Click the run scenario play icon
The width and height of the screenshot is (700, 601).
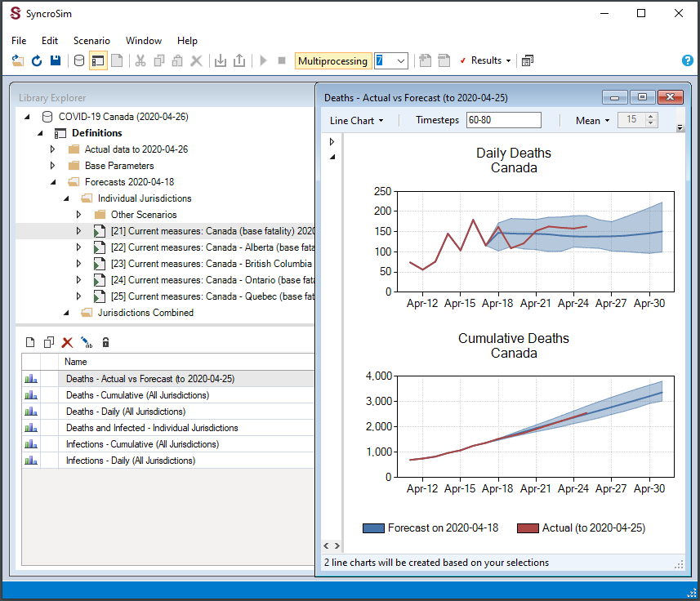coord(263,60)
